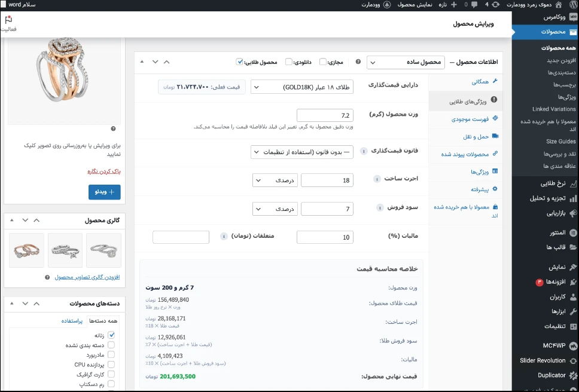Open بازاریابی marketing menu
This screenshot has width=579, height=392.
point(561,213)
